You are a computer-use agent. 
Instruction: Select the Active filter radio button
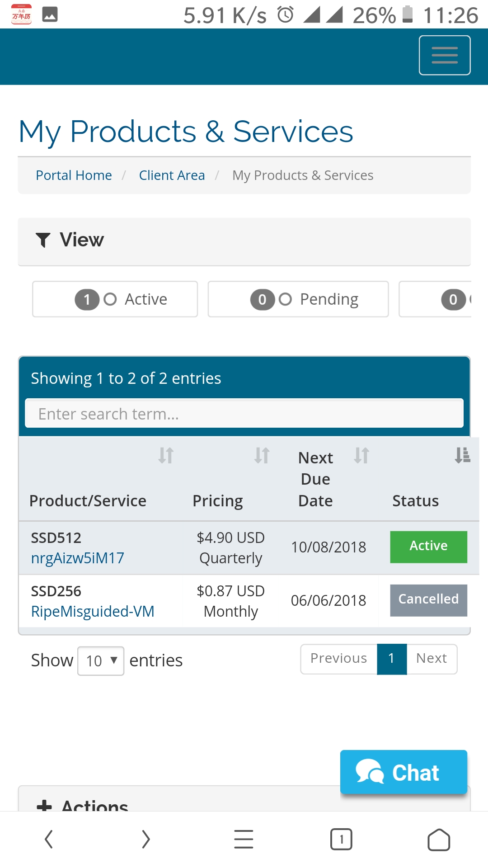click(x=110, y=299)
